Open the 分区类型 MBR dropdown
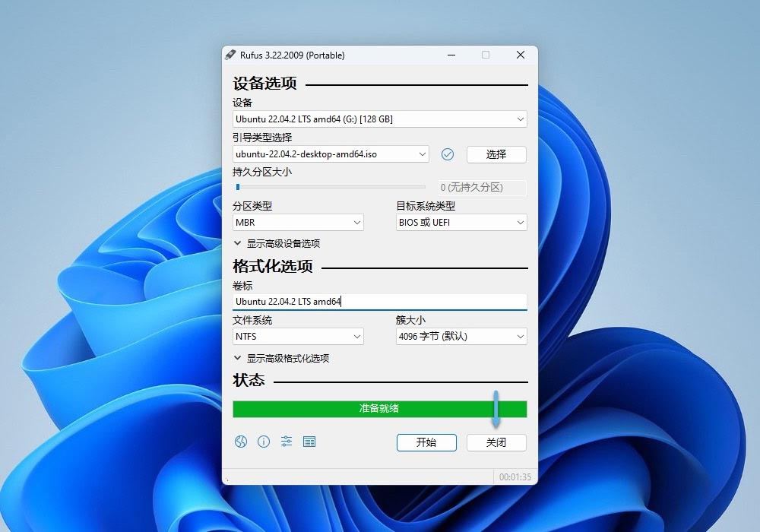The width and height of the screenshot is (760, 532). [298, 223]
